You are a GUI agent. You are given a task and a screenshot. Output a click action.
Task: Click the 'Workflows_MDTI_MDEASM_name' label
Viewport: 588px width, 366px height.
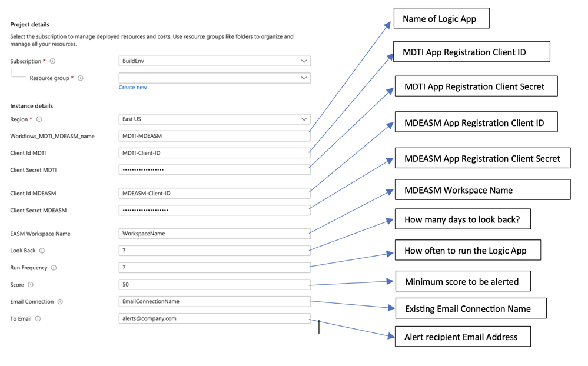pyautogui.click(x=52, y=136)
